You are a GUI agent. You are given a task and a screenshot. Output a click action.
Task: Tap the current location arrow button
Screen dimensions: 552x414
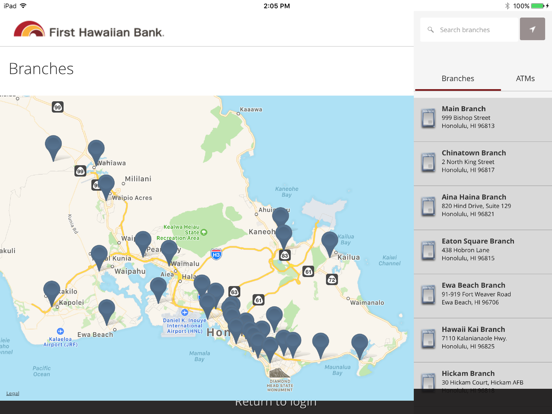[x=532, y=29]
